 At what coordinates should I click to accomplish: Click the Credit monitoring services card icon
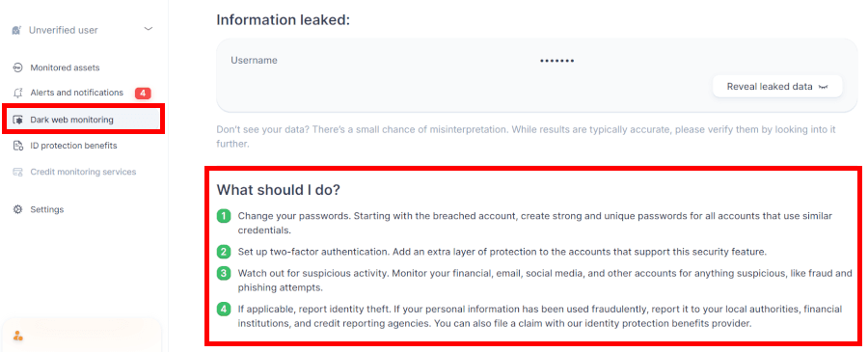(x=17, y=172)
